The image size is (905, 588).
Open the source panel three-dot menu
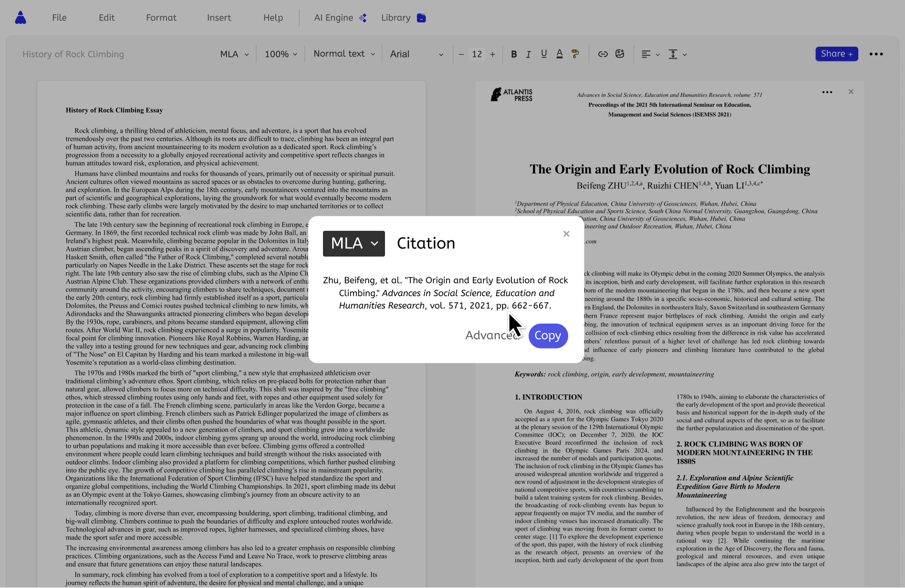coord(827,92)
